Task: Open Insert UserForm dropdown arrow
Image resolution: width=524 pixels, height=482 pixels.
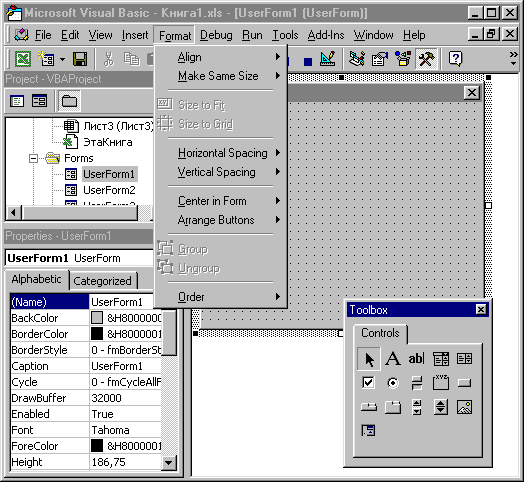Action: click(62, 59)
